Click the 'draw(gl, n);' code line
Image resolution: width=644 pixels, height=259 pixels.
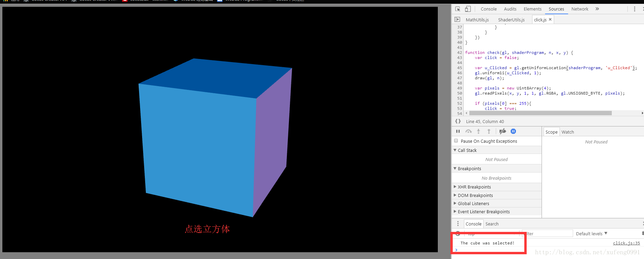pos(489,78)
